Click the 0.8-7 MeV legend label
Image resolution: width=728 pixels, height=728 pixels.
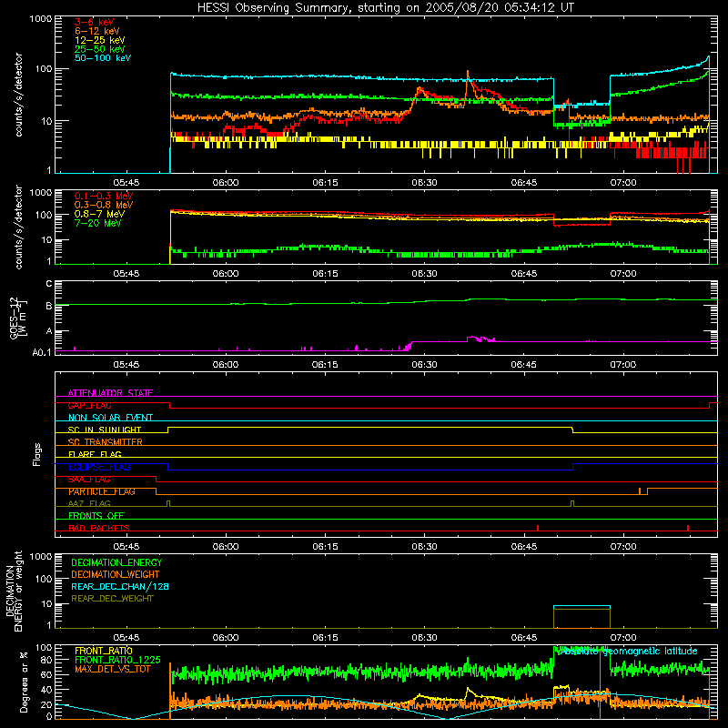(x=99, y=214)
